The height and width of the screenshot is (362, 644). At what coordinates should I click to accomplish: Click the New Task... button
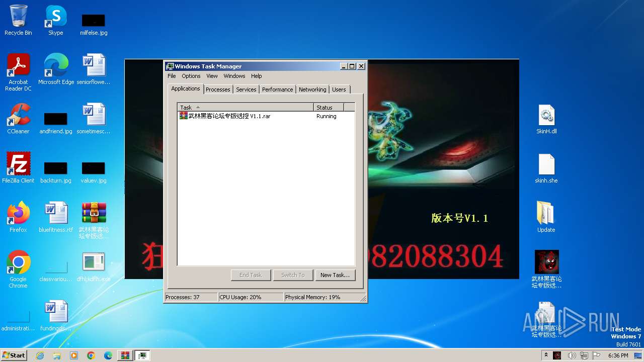(x=335, y=275)
